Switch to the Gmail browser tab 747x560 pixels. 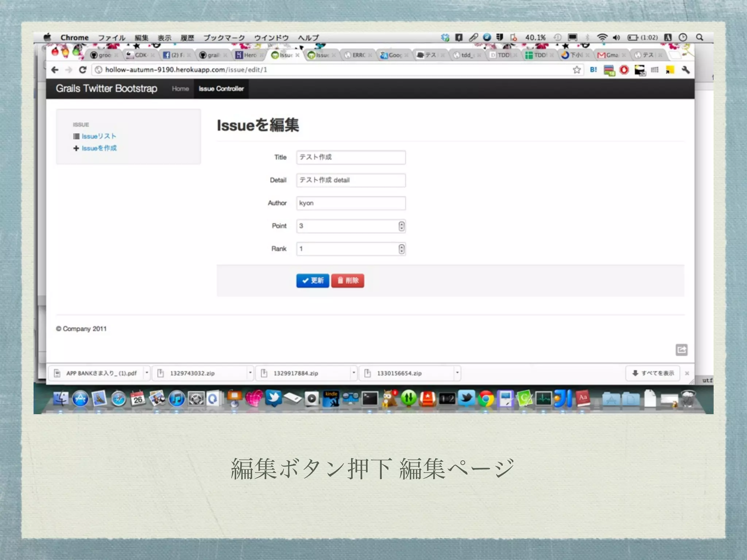click(x=610, y=55)
